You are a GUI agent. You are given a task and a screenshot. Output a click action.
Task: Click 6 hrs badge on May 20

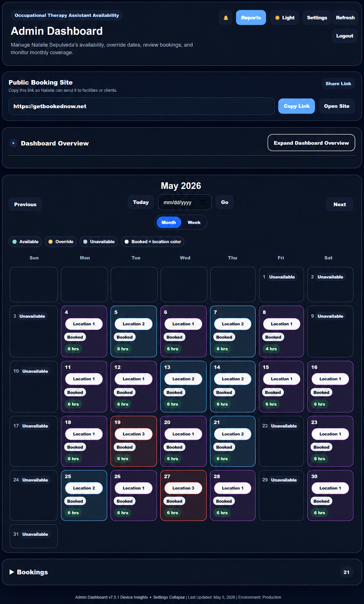pyautogui.click(x=172, y=459)
